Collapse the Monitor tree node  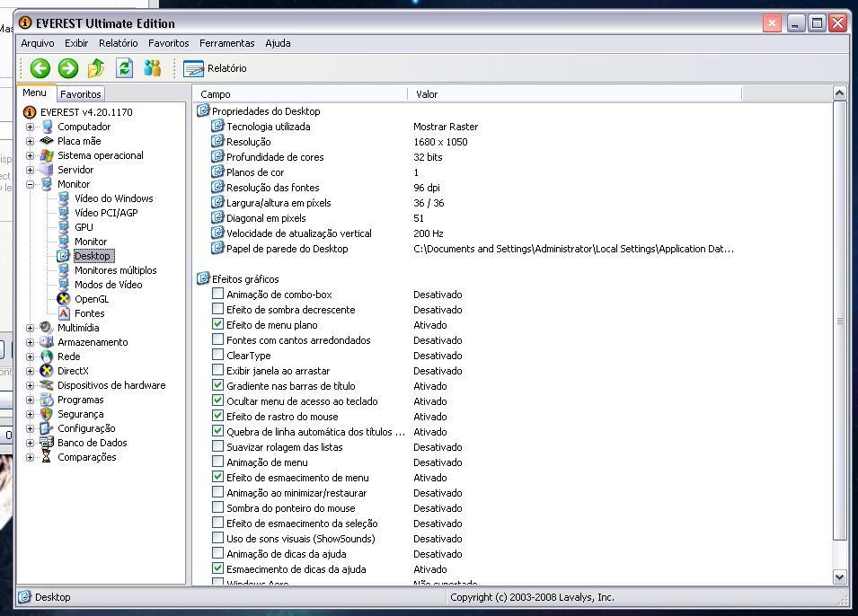[x=30, y=184]
